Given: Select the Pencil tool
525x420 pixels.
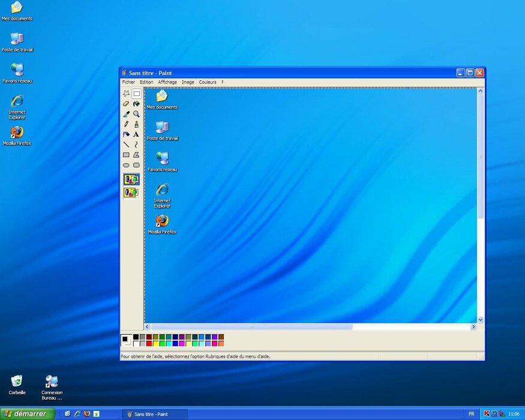Looking at the screenshot, I should pos(126,124).
